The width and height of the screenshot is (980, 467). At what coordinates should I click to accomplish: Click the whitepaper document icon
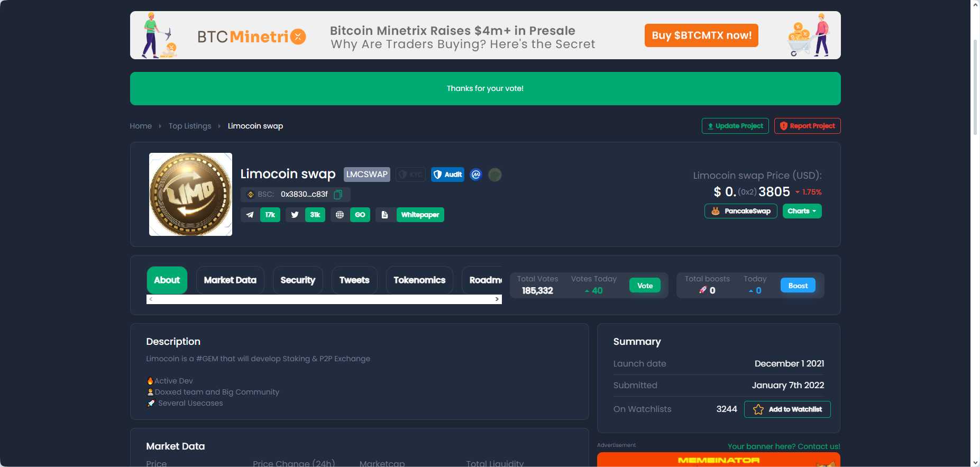tap(384, 215)
